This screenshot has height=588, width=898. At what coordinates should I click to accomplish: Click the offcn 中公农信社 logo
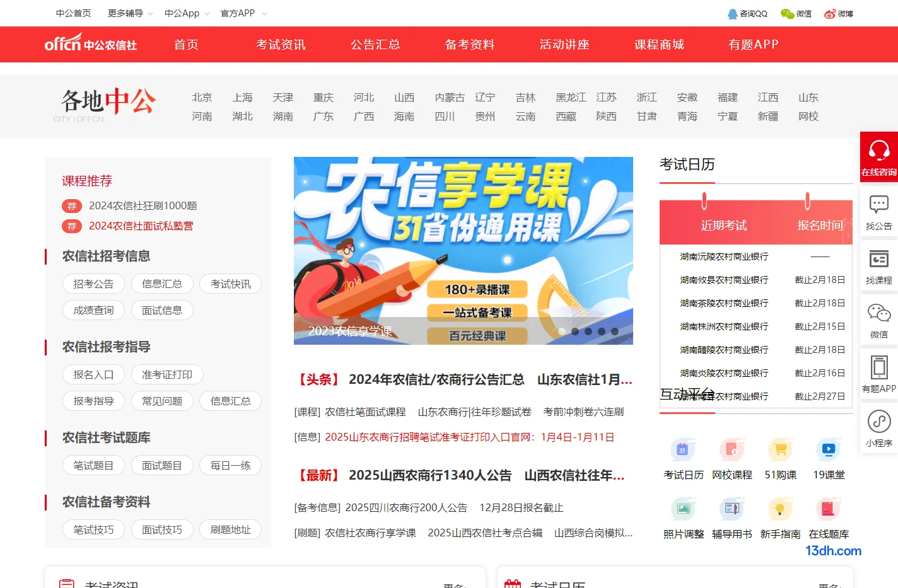[x=91, y=44]
